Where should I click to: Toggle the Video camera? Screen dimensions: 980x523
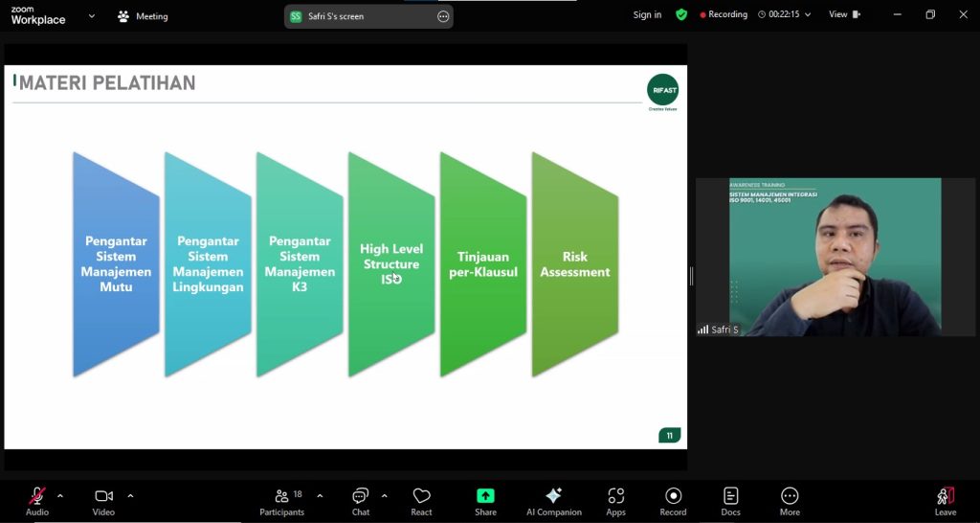click(x=103, y=501)
